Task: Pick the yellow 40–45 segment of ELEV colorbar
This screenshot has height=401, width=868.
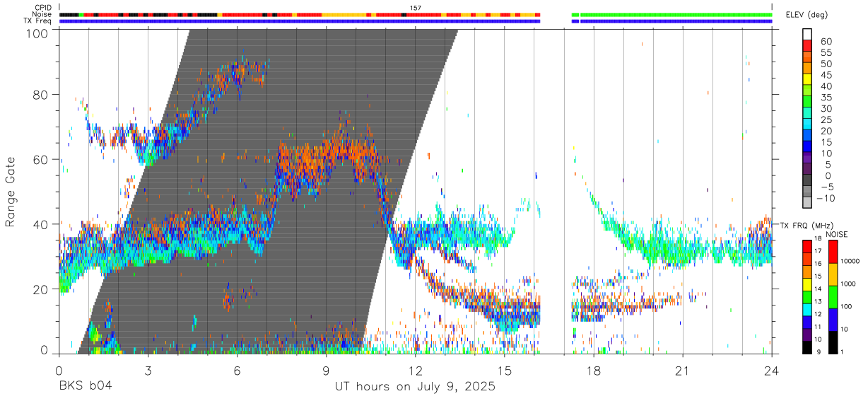Action: click(808, 81)
